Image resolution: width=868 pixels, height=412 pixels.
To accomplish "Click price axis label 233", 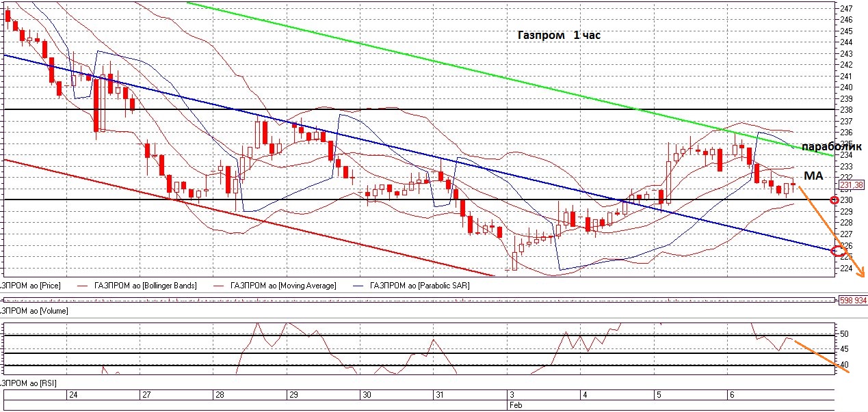I will (x=846, y=166).
